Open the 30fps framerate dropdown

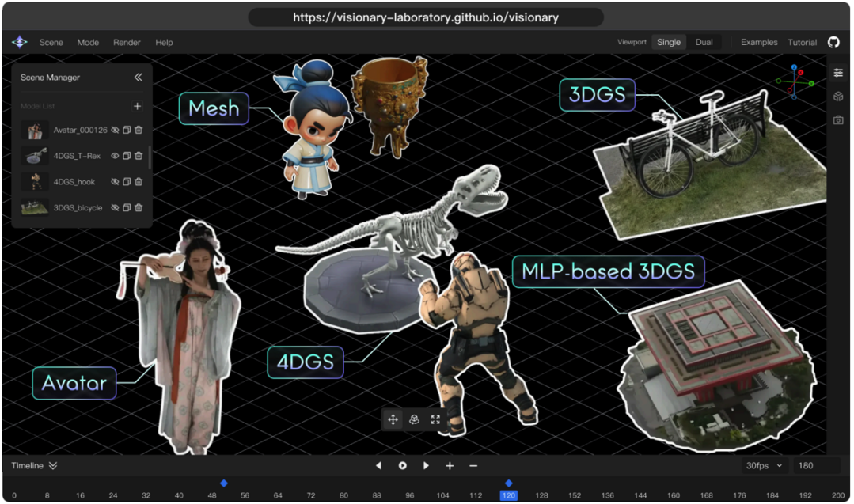[763, 465]
